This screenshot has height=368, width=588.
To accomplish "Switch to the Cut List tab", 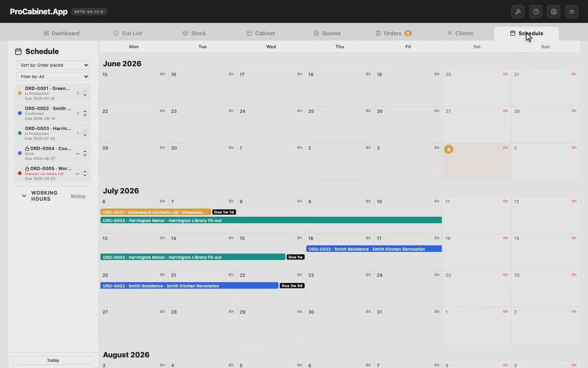I will (x=128, y=33).
